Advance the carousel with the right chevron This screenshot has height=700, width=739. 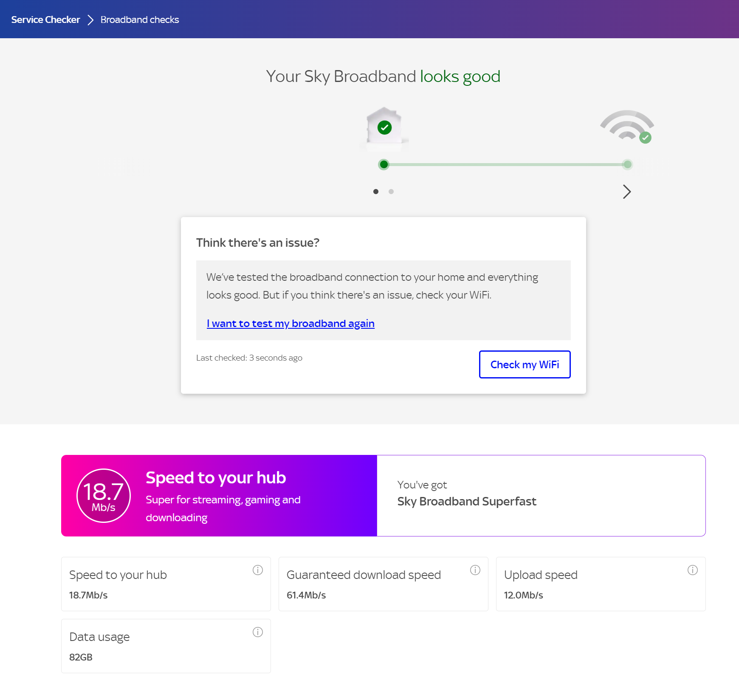(626, 192)
